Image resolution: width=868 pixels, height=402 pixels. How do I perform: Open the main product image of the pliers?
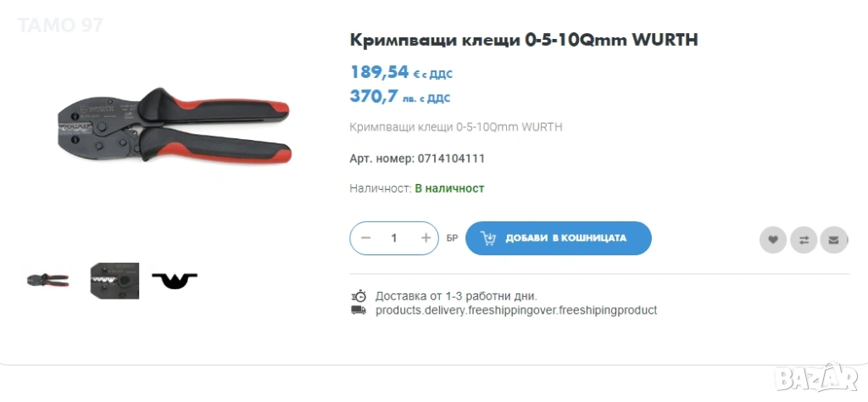pyautogui.click(x=175, y=124)
